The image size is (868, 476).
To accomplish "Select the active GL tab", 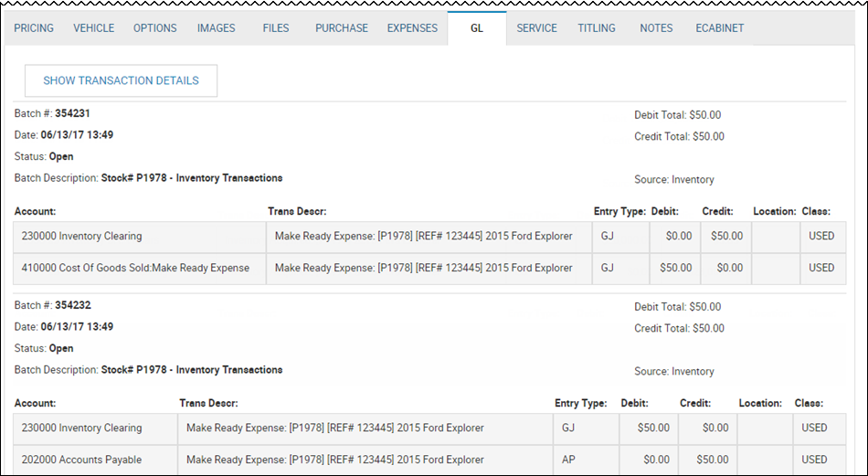I will point(477,28).
